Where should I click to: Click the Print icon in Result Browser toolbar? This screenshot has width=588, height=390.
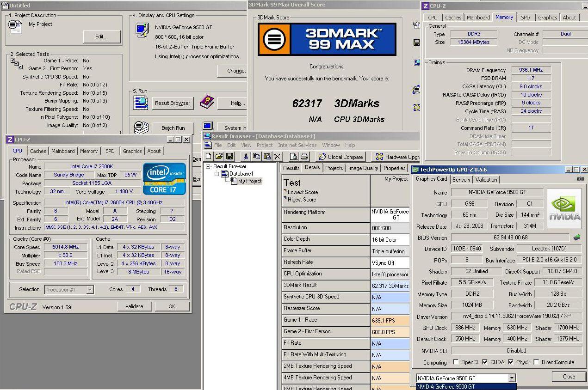tap(304, 157)
